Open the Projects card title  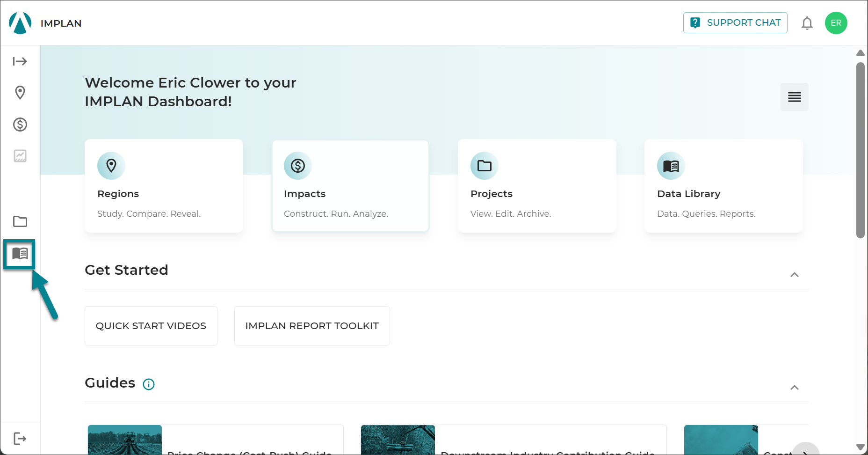pos(492,194)
